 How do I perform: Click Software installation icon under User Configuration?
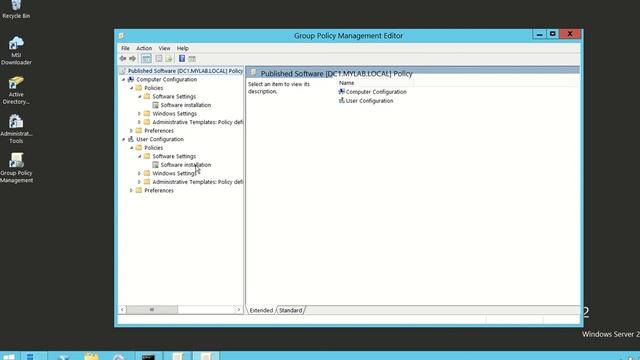tap(155, 165)
